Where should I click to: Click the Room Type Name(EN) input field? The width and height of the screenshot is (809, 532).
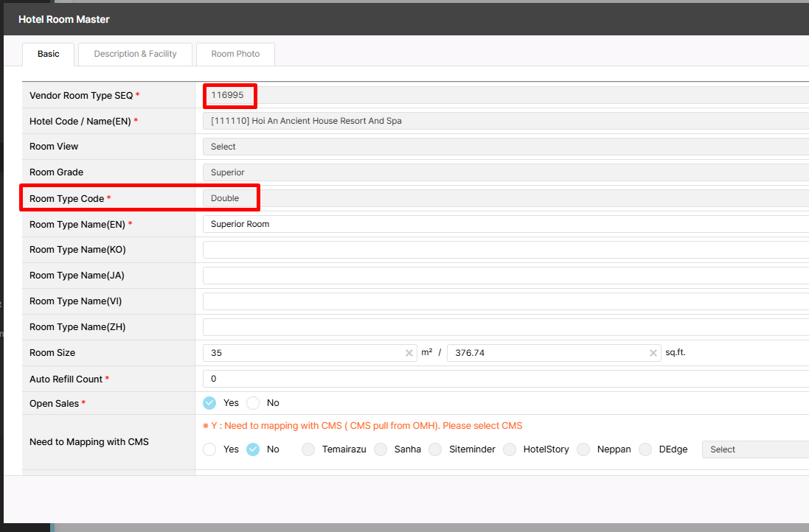(x=505, y=224)
